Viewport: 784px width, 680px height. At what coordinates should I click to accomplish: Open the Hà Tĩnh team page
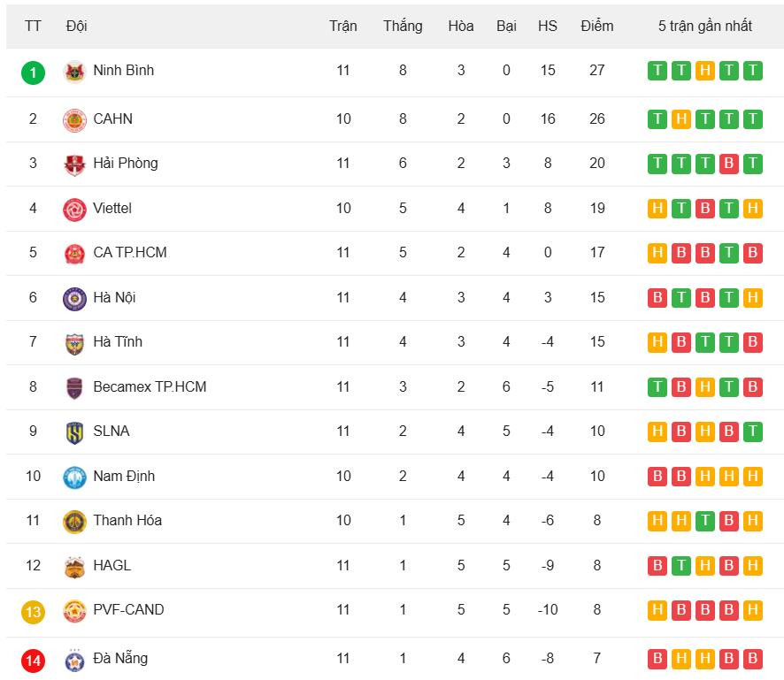tap(118, 341)
